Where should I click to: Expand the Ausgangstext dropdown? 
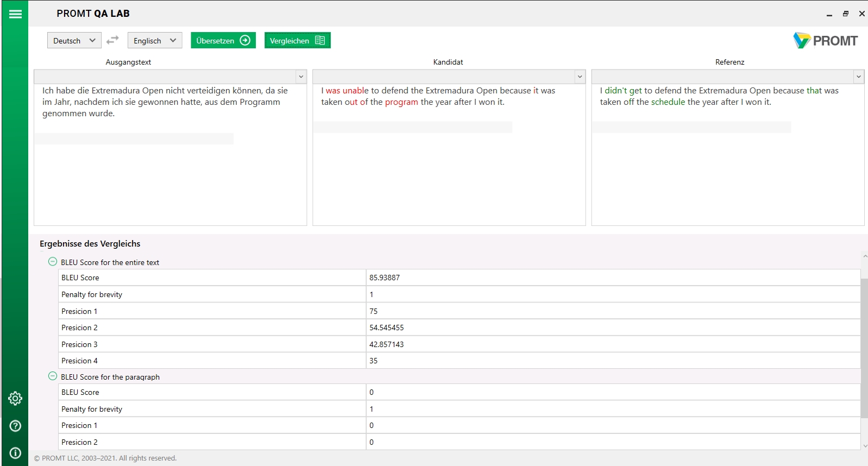(x=301, y=77)
